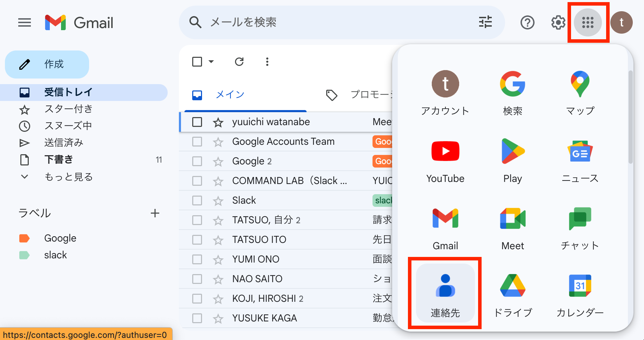Open アカウント in the apps panel
Screen dimensions: 644x340
[x=445, y=93]
